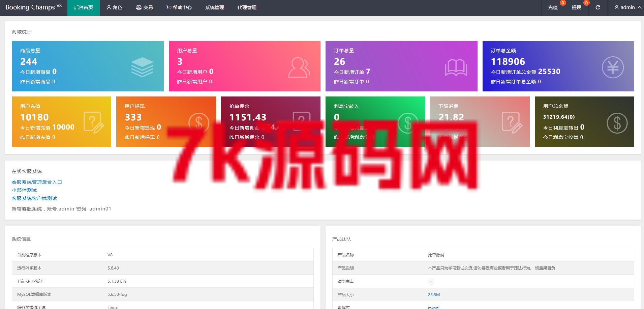Click the 订单总量 value 26
The height and width of the screenshot is (309, 644).
[339, 61]
